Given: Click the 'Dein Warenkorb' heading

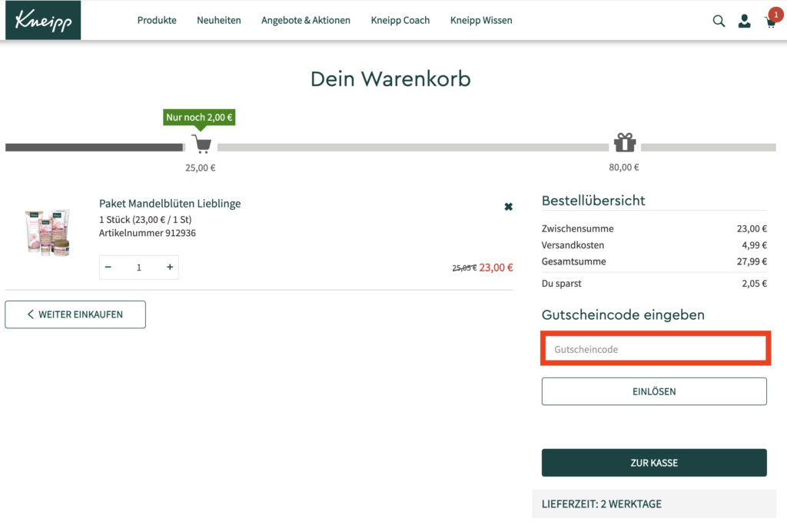Looking at the screenshot, I should (x=390, y=78).
